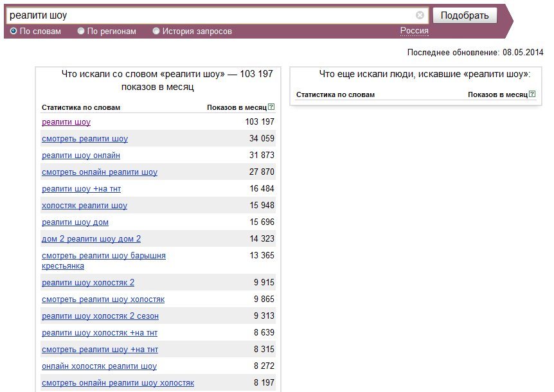554x392 pixels.
Task: Click the value '9 865'
Action: [264, 299]
